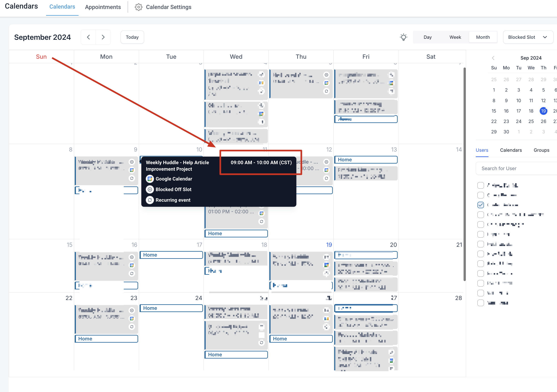The image size is (557, 392).
Task: Switch to Day view
Action: [x=427, y=37]
